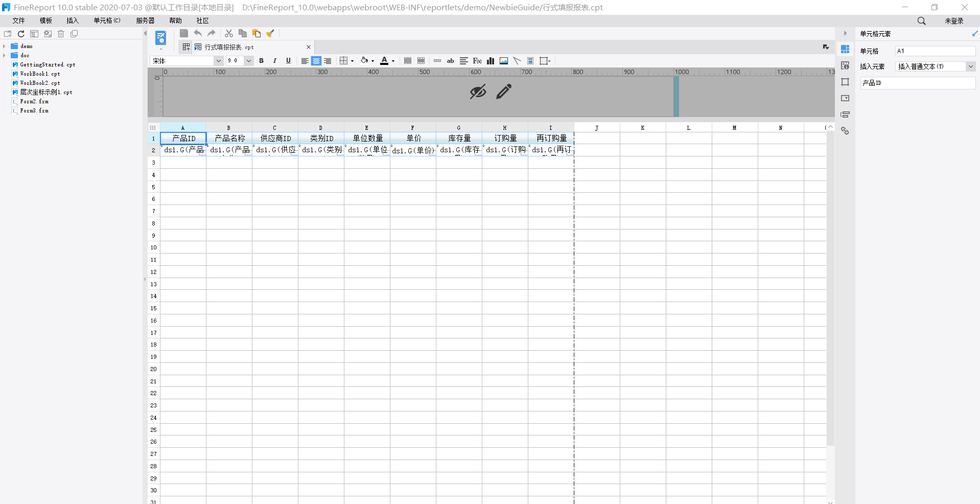This screenshot has height=504, width=980.
Task: Expand the doc folder
Action: [4, 55]
